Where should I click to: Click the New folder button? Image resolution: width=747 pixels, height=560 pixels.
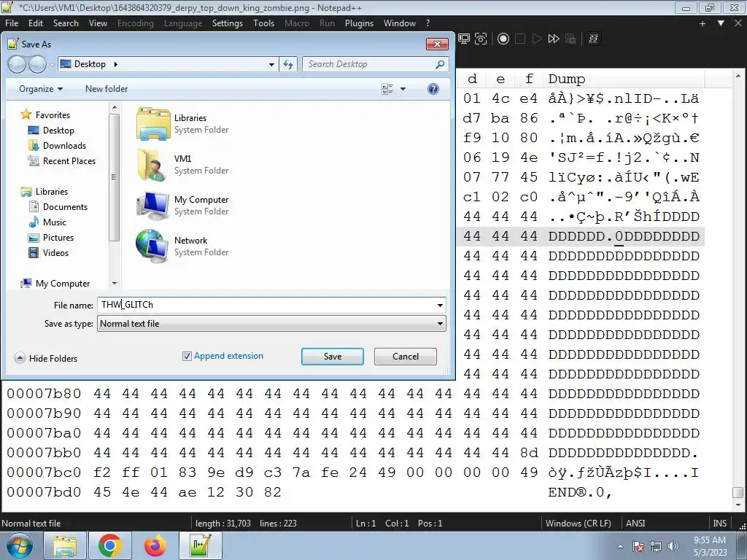107,89
